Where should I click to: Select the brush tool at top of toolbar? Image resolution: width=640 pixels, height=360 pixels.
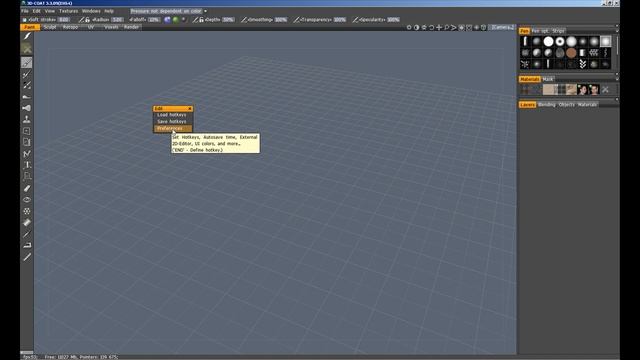click(27, 36)
